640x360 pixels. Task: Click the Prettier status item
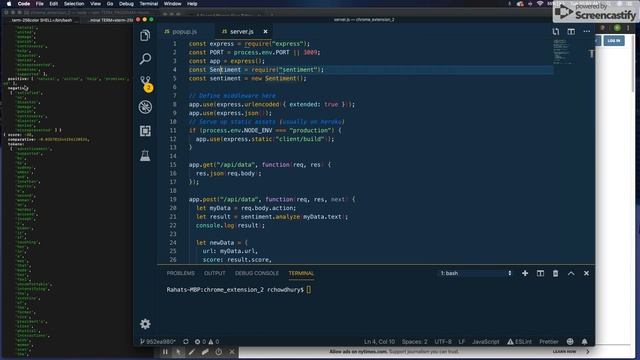coord(549,342)
